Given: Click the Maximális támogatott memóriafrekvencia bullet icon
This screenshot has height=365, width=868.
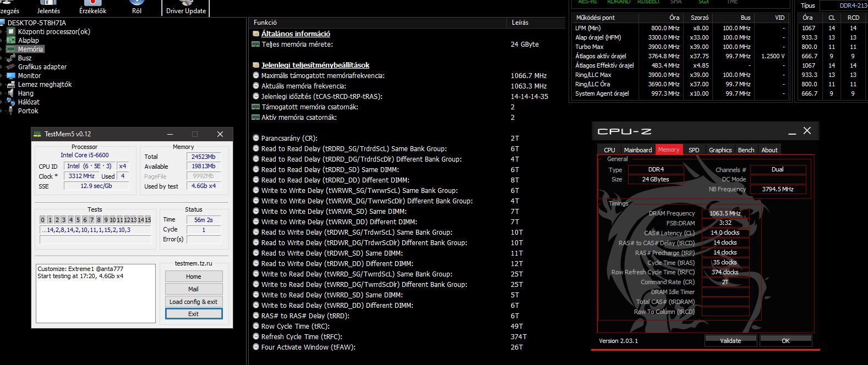Looking at the screenshot, I should (x=255, y=75).
